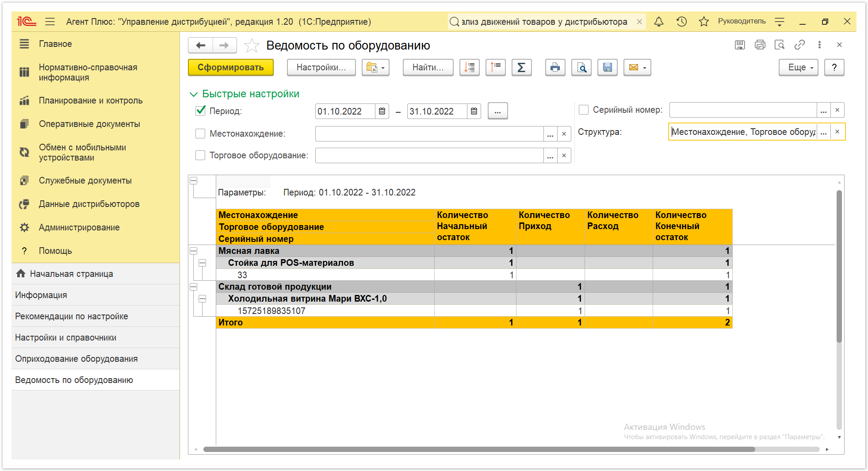The width and height of the screenshot is (868, 471).
Task: Add report to favorites star
Action: (252, 45)
